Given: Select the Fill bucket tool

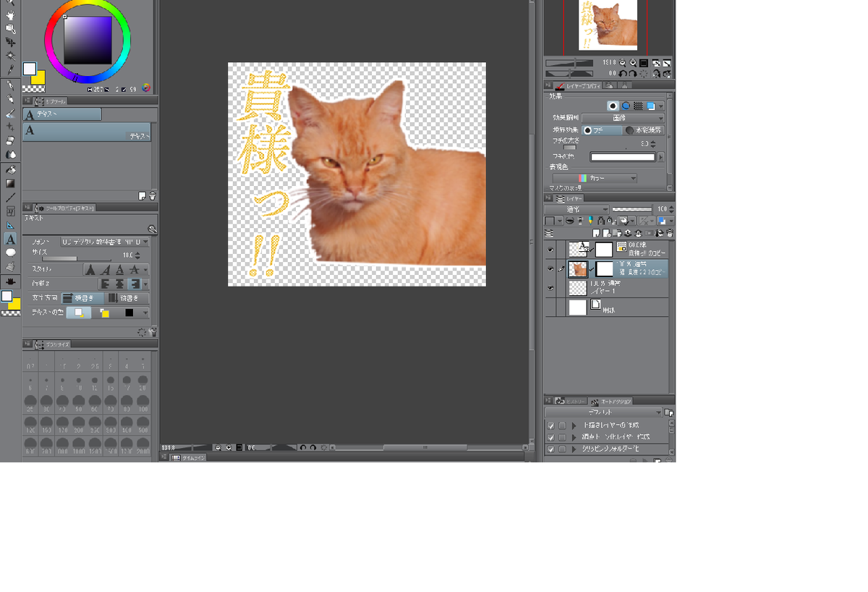Looking at the screenshot, I should 10,169.
